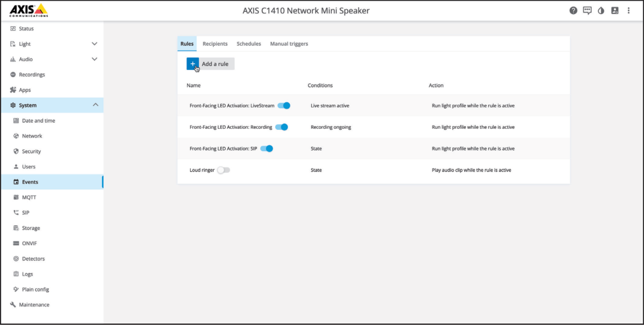Image resolution: width=644 pixels, height=326 pixels.
Task: Switch to the Schedules tab
Action: pyautogui.click(x=249, y=44)
